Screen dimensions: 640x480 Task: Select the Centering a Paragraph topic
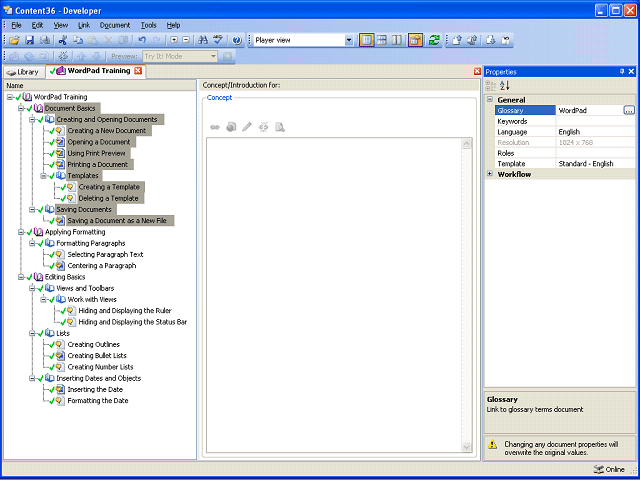point(101,266)
